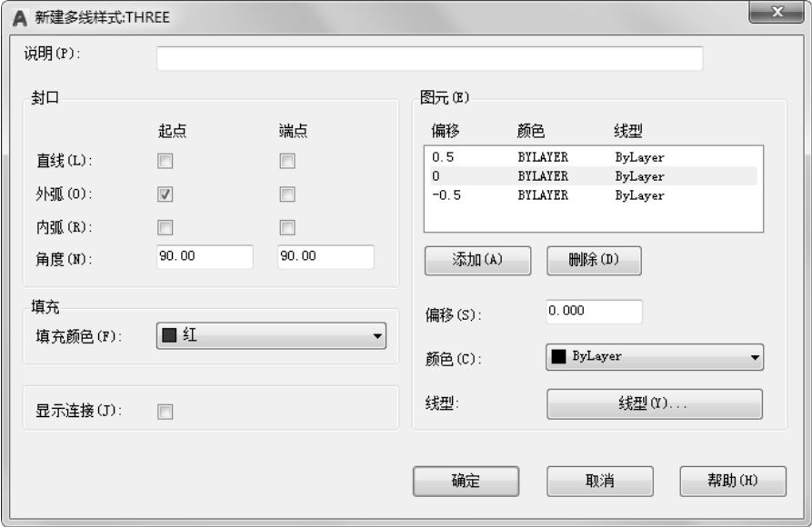Click the AutoCAD logo icon in title bar
This screenshot has width=812, height=527.
click(x=18, y=18)
